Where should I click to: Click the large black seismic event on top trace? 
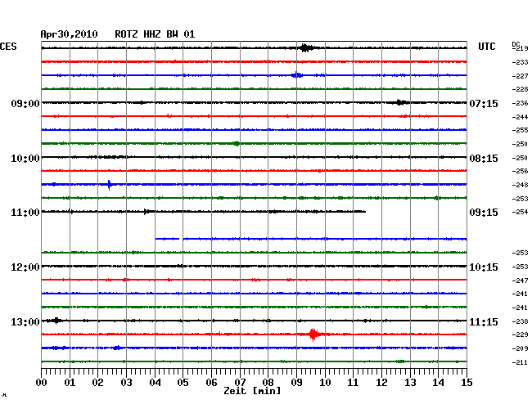[306, 47]
